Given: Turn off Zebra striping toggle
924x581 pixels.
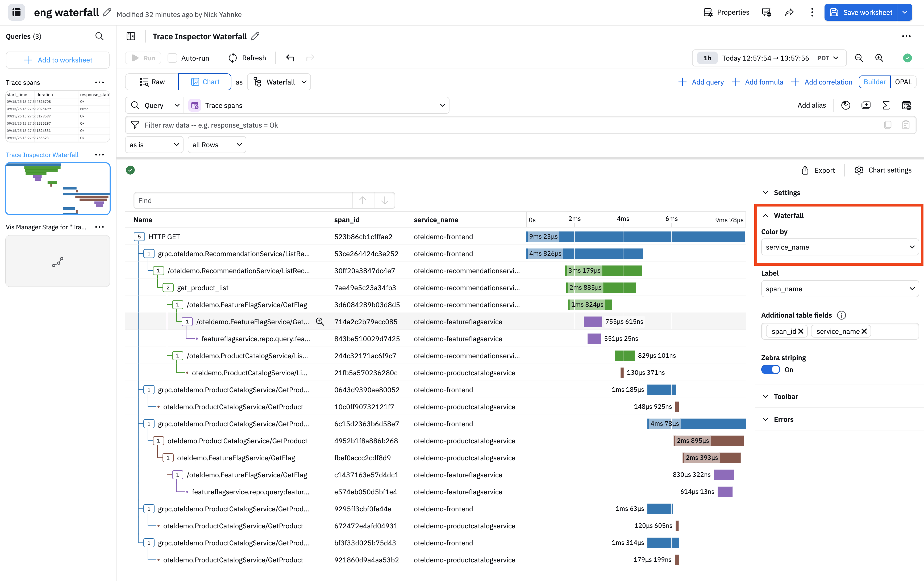Looking at the screenshot, I should (x=771, y=369).
